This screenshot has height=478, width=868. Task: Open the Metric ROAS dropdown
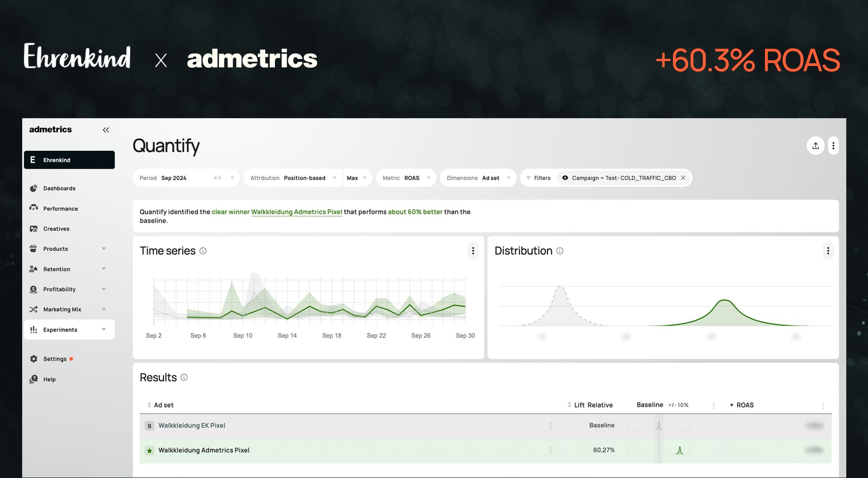point(406,178)
